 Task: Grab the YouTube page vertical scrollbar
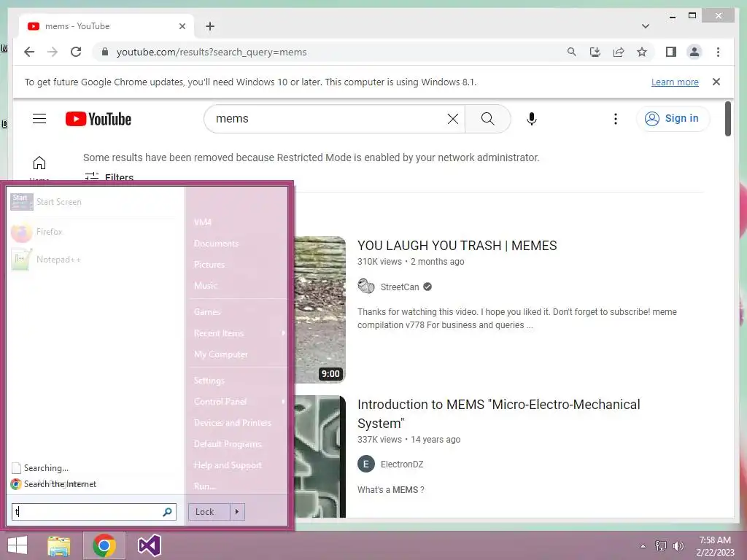(x=727, y=119)
